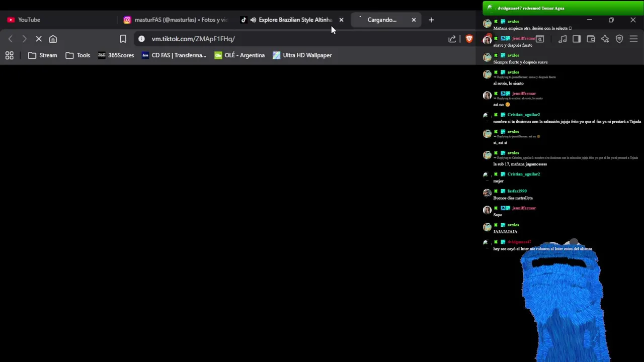The image size is (644, 362).
Task: Open Brave Shields panel
Action: (x=469, y=39)
